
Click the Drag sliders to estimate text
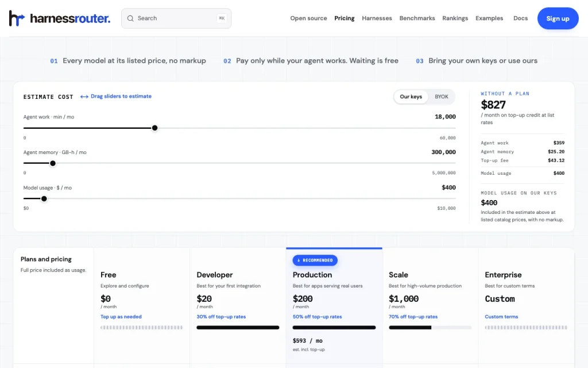pyautogui.click(x=121, y=96)
